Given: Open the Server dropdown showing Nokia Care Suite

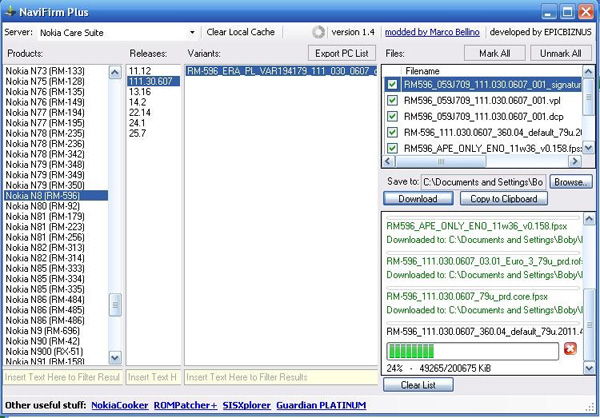Looking at the screenshot, I should point(191,32).
